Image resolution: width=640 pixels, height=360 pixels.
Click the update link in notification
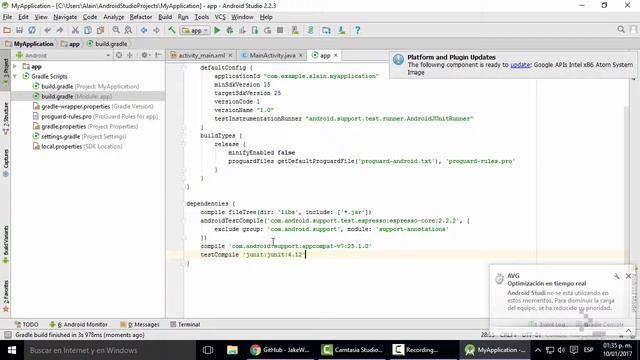pyautogui.click(x=520, y=65)
